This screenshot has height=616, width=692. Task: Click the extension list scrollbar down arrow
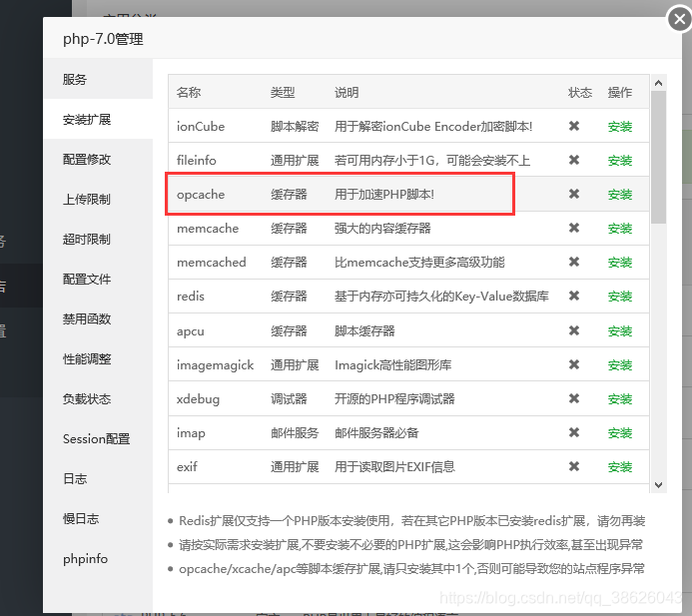point(658,485)
